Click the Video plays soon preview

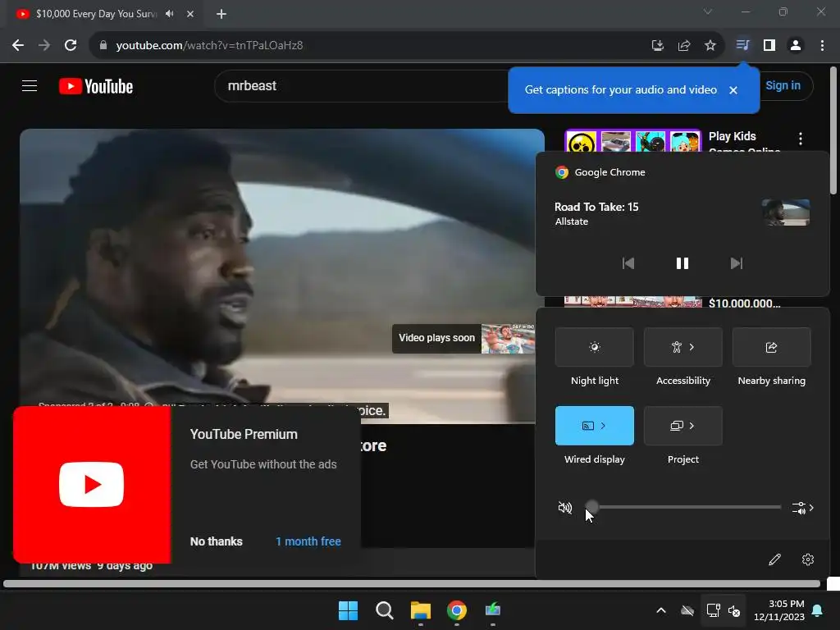click(464, 338)
